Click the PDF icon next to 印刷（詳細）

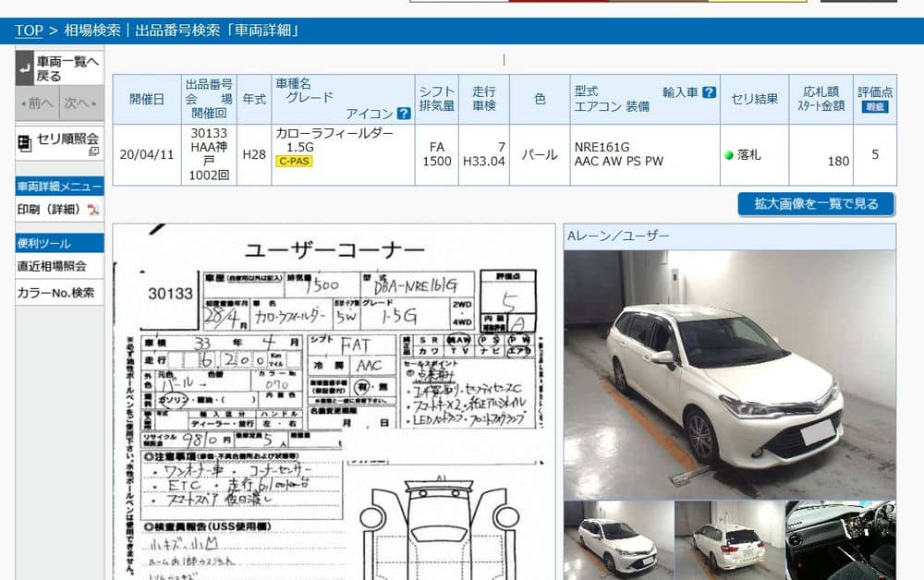[93, 210]
